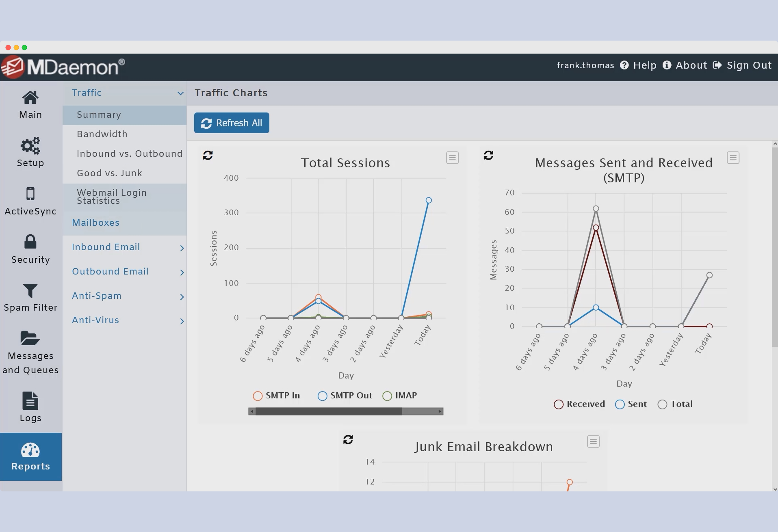Click legend scrollbar right arrow
The image size is (778, 532).
pyautogui.click(x=440, y=411)
